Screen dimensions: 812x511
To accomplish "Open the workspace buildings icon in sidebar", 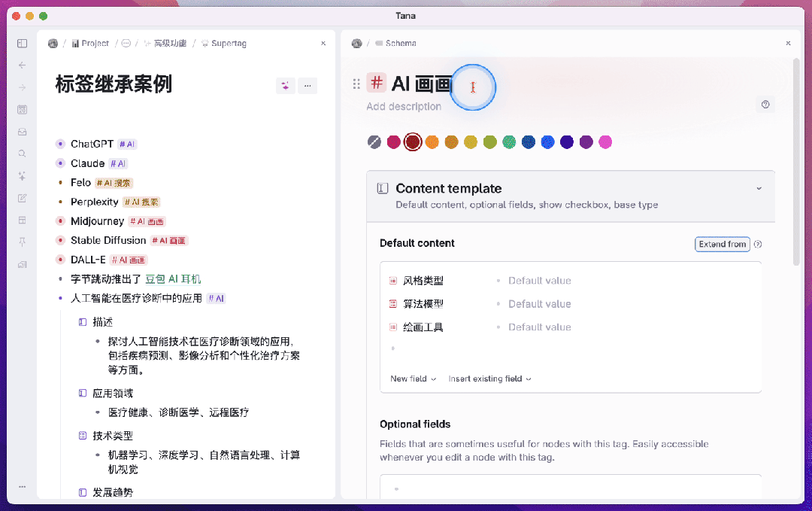I will [22, 264].
